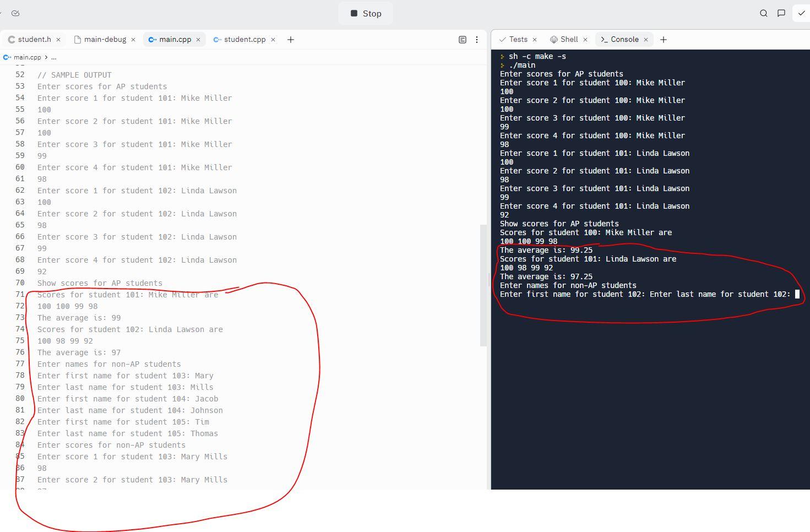The width and height of the screenshot is (810, 532).
Task: Click the chevron in the main.cpp breadcrumb path
Action: coord(47,57)
